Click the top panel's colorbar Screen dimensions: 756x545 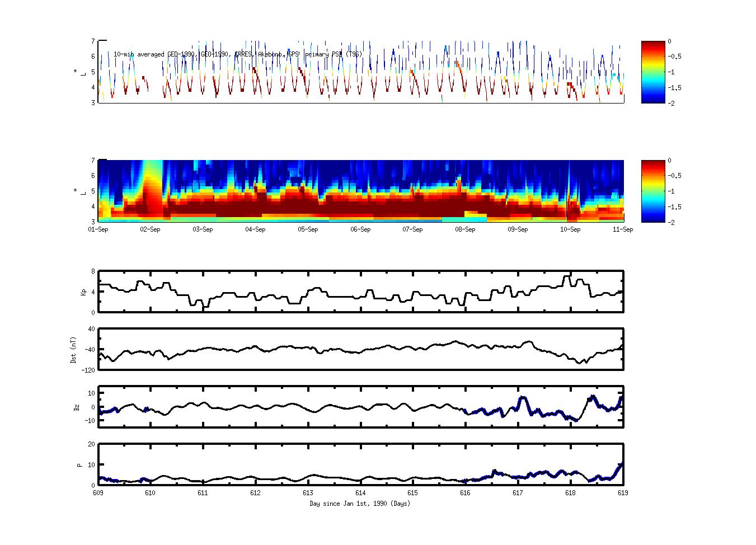point(652,72)
